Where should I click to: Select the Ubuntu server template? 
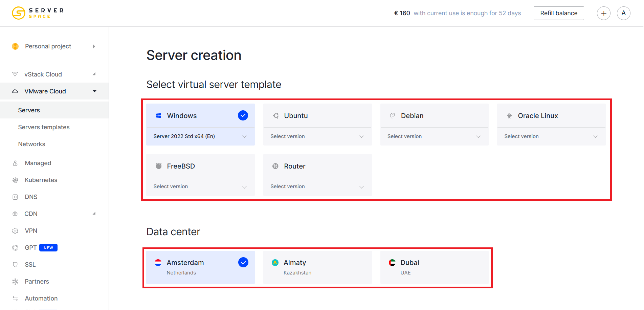[x=317, y=116]
